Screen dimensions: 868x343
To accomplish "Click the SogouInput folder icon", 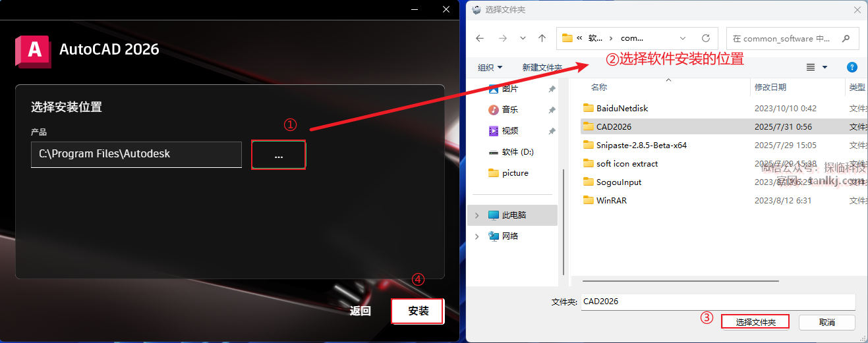I will tap(589, 182).
